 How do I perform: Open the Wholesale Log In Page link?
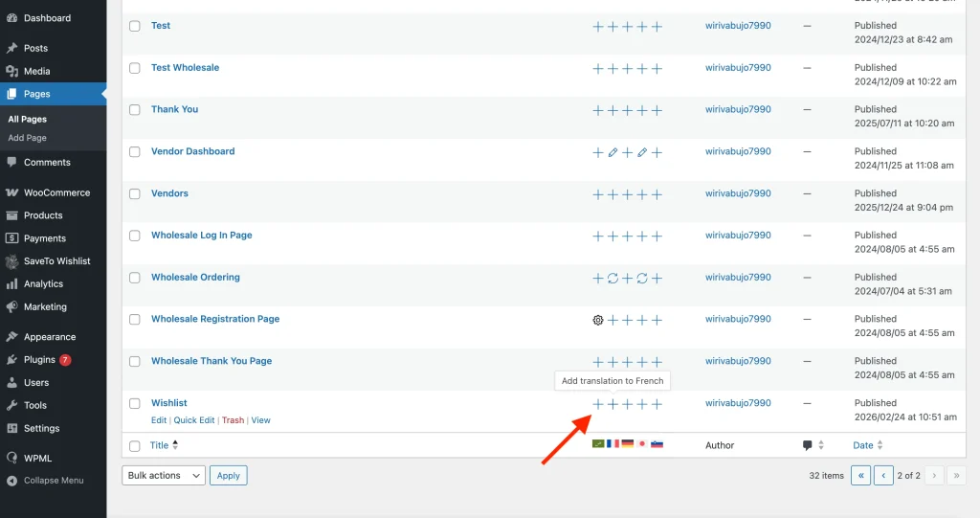coord(201,236)
